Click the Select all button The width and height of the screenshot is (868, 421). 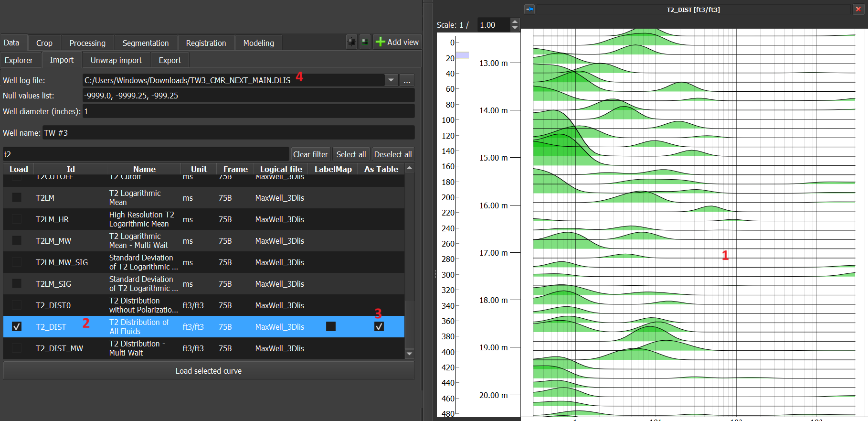pos(351,154)
